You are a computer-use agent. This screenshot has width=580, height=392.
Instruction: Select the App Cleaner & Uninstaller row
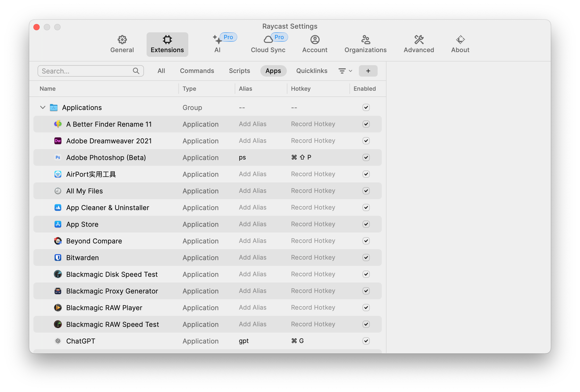(x=208, y=207)
